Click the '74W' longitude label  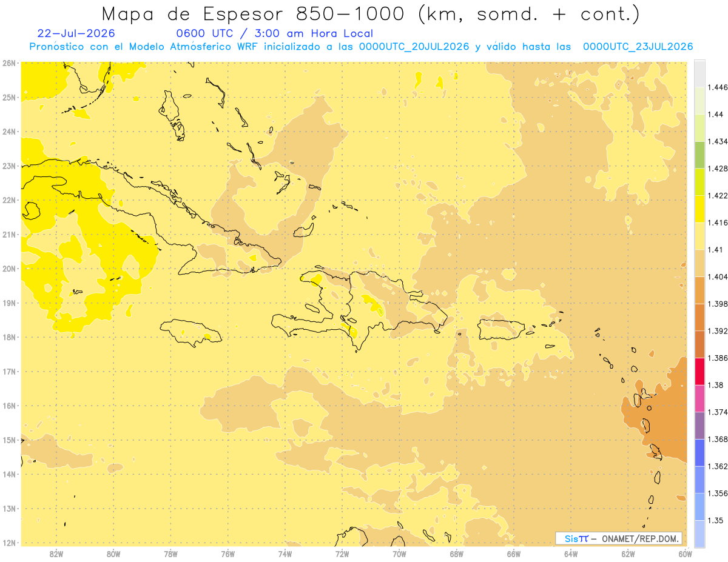point(285,554)
